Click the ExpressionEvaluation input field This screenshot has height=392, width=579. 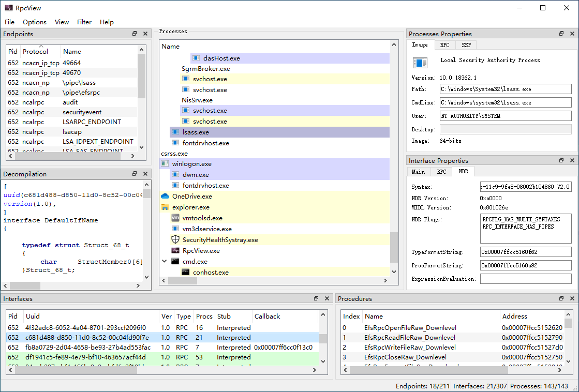(526, 279)
